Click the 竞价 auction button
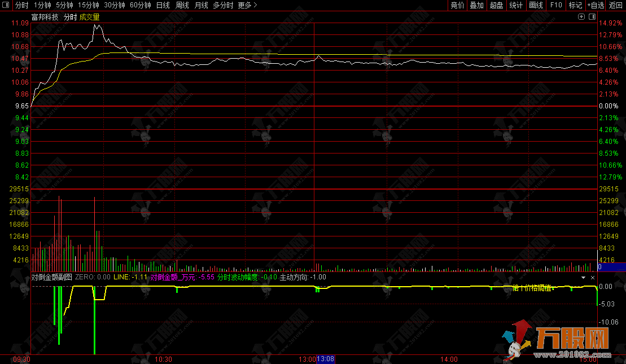The image size is (626, 364). 457,5
